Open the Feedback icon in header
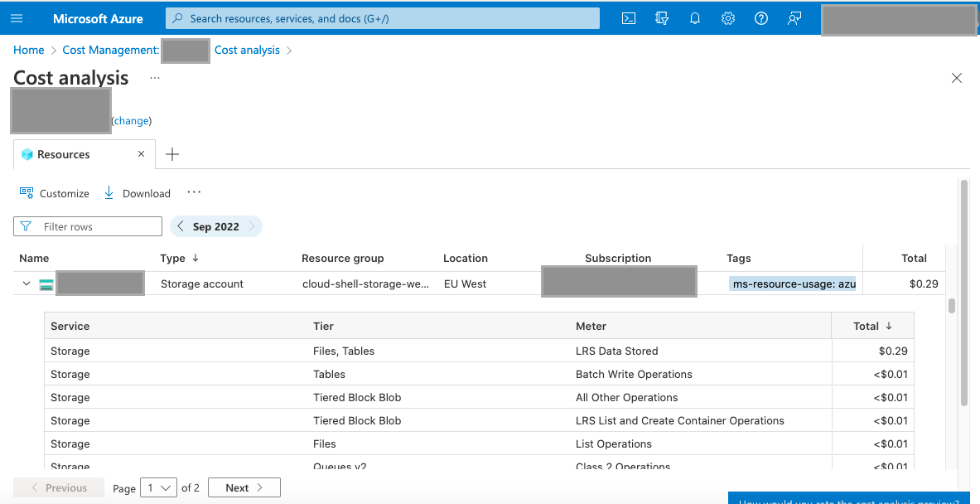 pyautogui.click(x=794, y=18)
